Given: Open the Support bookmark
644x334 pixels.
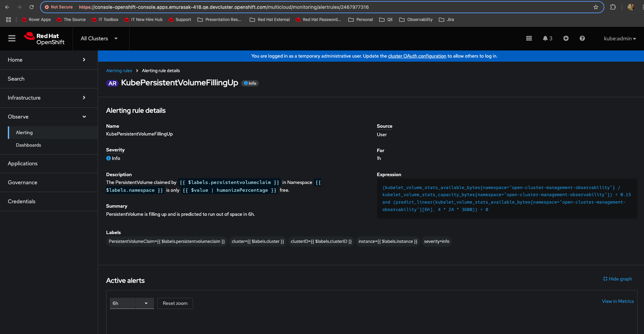Looking at the screenshot, I should tap(180, 20).
